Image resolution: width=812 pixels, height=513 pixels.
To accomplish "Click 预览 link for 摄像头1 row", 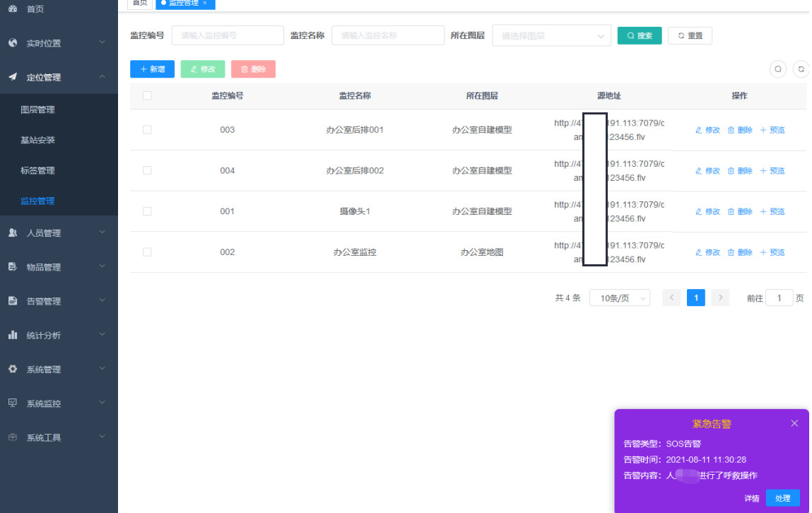I will click(772, 212).
